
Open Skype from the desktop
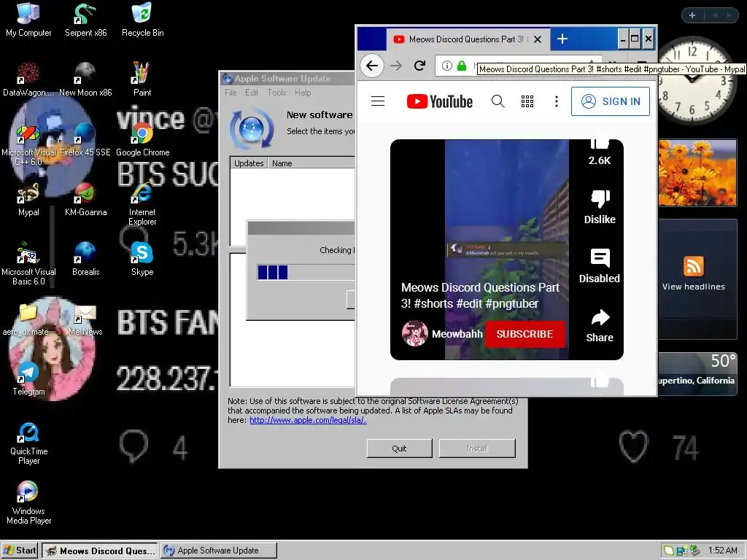[142, 259]
